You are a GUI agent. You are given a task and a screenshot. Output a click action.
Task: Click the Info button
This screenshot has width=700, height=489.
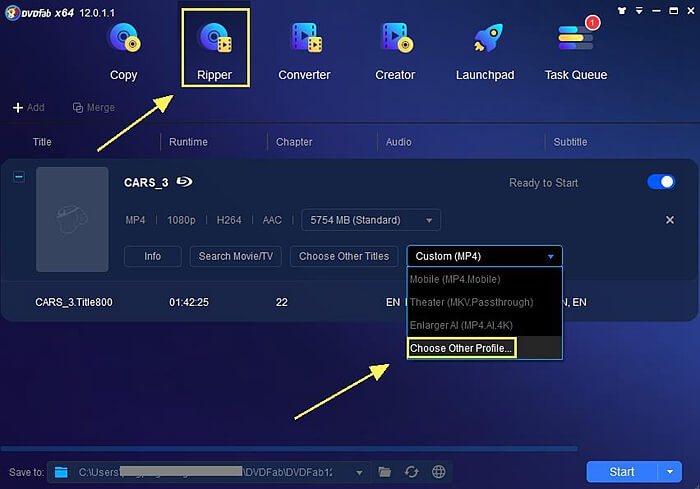(153, 256)
